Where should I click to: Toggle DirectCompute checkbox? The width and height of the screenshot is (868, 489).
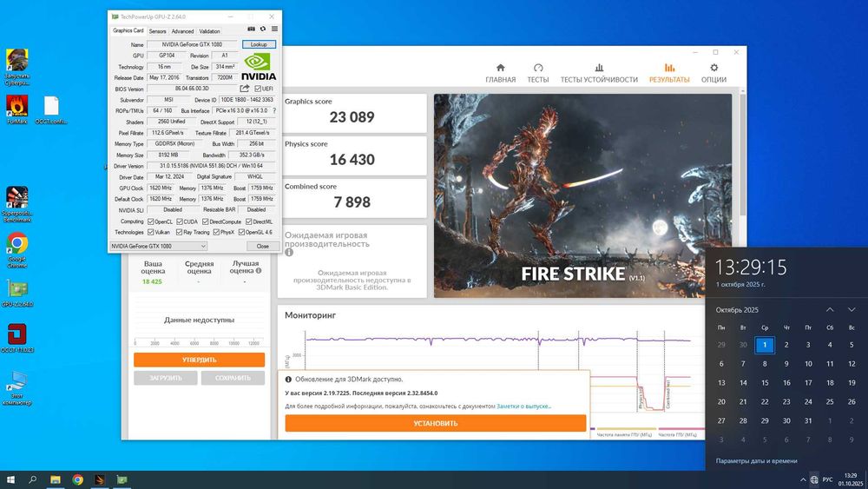coord(206,221)
